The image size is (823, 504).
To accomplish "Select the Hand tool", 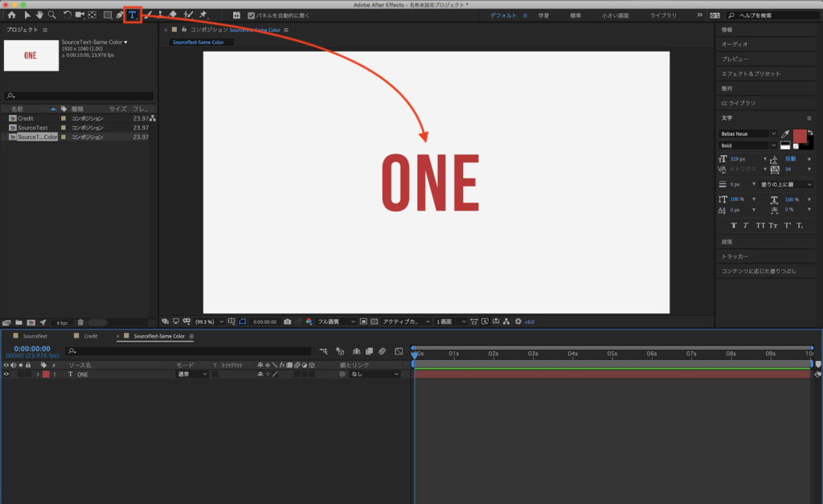I will pos(39,14).
